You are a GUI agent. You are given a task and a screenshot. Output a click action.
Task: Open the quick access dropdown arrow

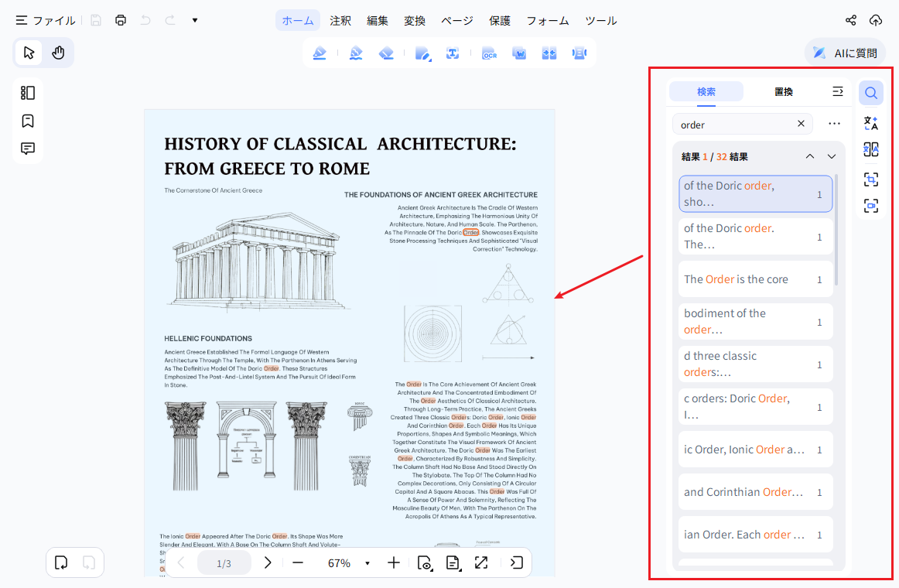pos(195,21)
